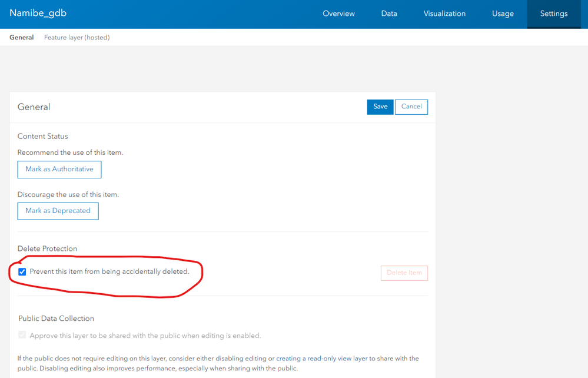Go to the Usage tab
The width and height of the screenshot is (588, 378).
click(x=503, y=14)
